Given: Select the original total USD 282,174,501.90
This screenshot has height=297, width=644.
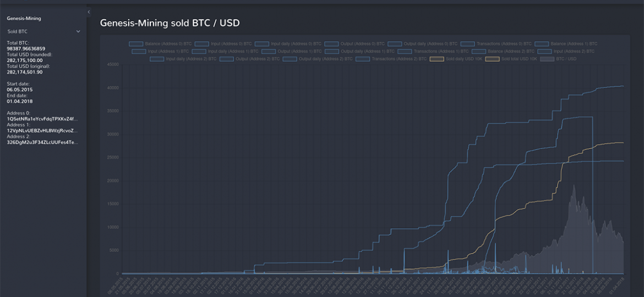Looking at the screenshot, I should coord(25,72).
